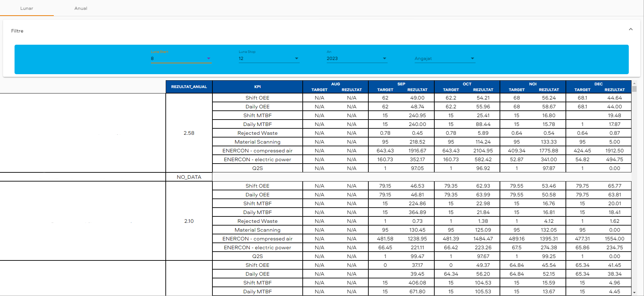This screenshot has height=296, width=644.
Task: Open the Luna Stop dropdown arrow
Action: (x=297, y=59)
